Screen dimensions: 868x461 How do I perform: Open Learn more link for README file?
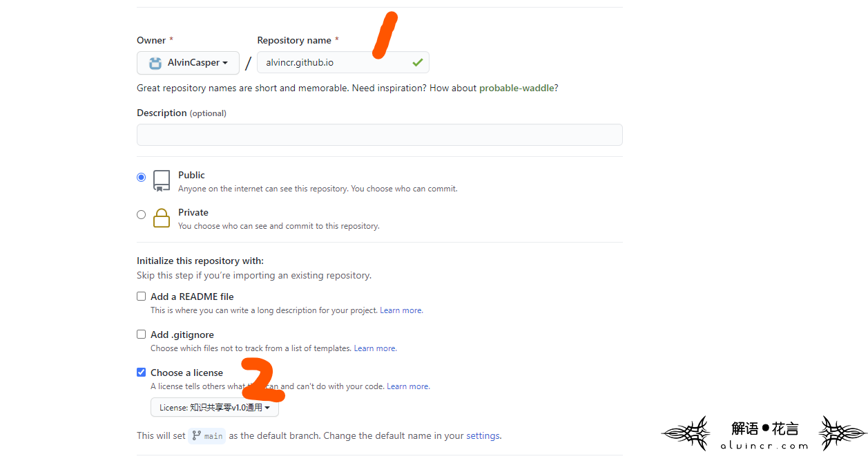401,310
